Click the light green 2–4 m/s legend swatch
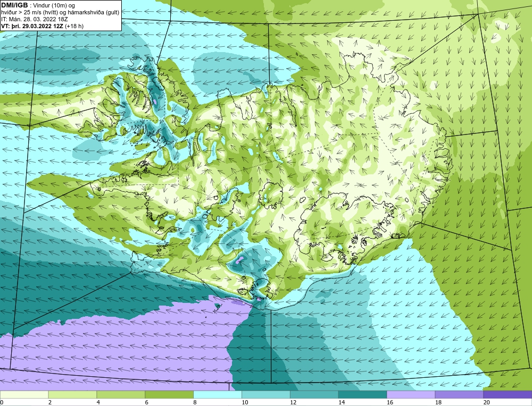 point(72,394)
